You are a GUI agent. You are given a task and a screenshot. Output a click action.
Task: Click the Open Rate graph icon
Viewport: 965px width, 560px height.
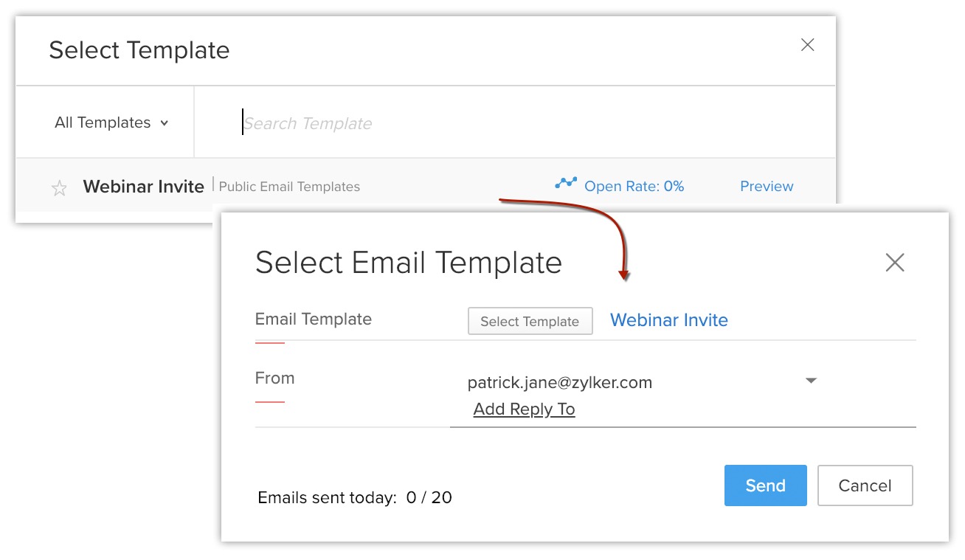566,183
